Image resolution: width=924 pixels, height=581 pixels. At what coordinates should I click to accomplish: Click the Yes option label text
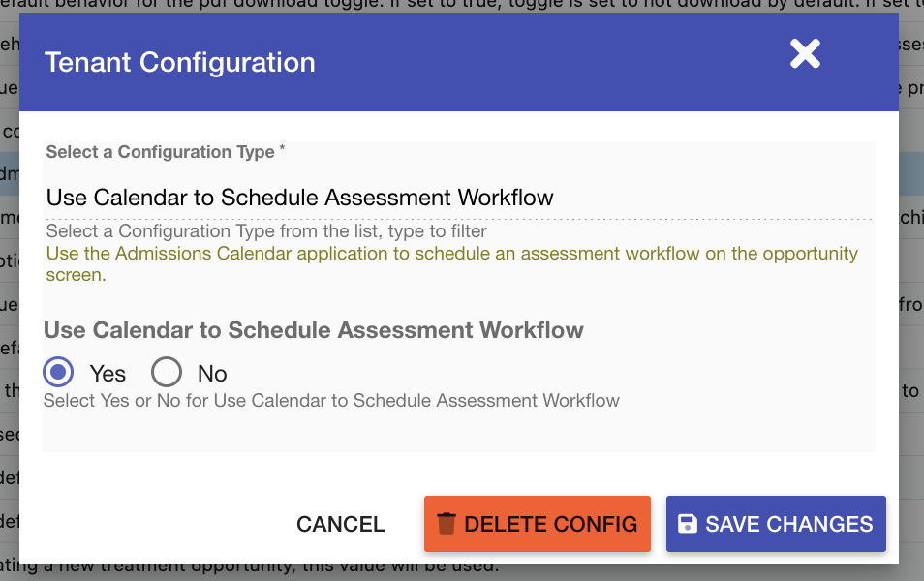pyautogui.click(x=108, y=374)
